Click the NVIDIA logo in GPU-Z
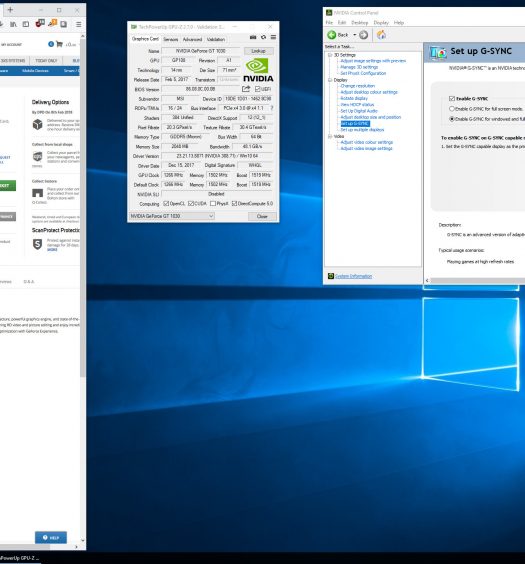Image resolution: width=525 pixels, height=564 pixels. point(258,70)
